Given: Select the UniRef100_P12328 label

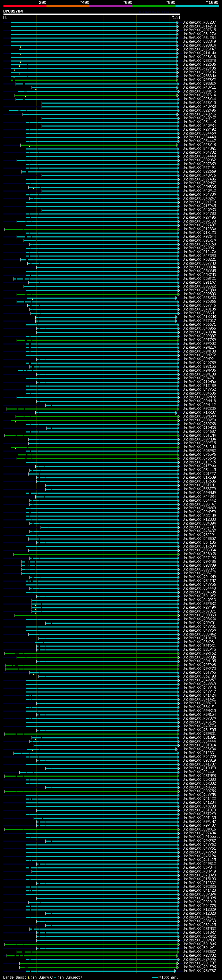Looking at the screenshot, I should pos(199,913).
